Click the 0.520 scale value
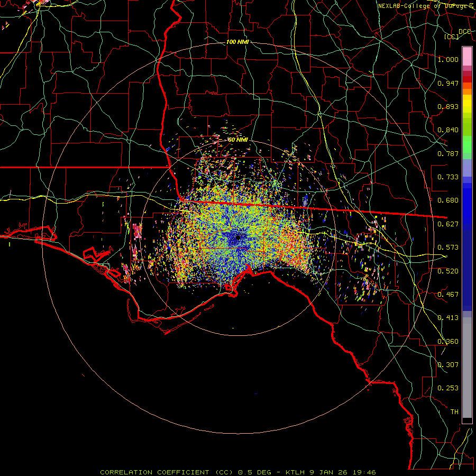This screenshot has width=476, height=476. [448, 271]
